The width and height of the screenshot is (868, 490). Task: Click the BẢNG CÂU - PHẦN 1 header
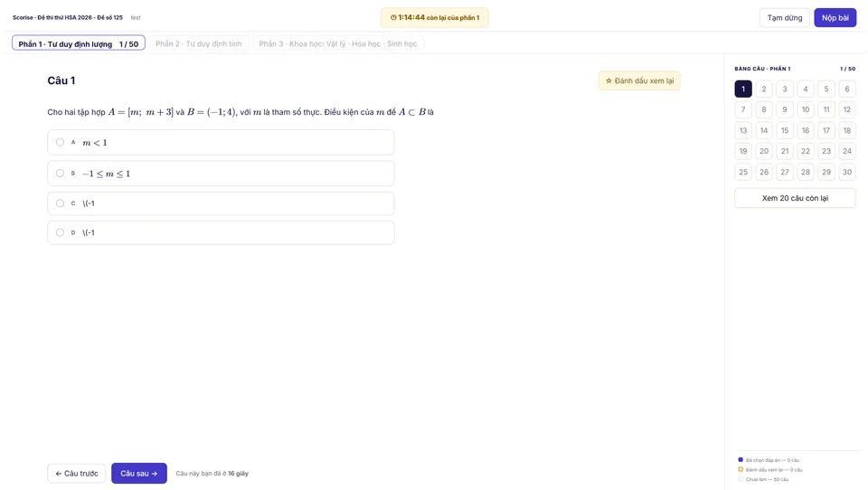coord(762,69)
